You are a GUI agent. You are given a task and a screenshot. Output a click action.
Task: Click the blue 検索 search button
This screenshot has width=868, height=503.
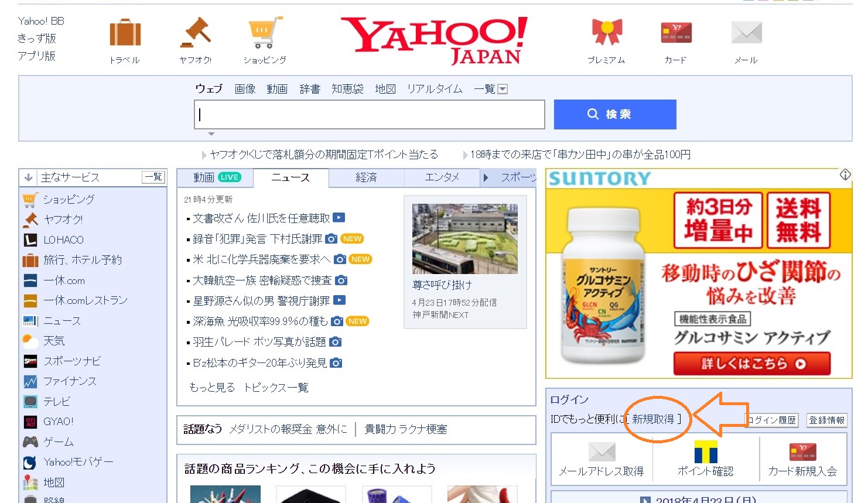click(615, 114)
